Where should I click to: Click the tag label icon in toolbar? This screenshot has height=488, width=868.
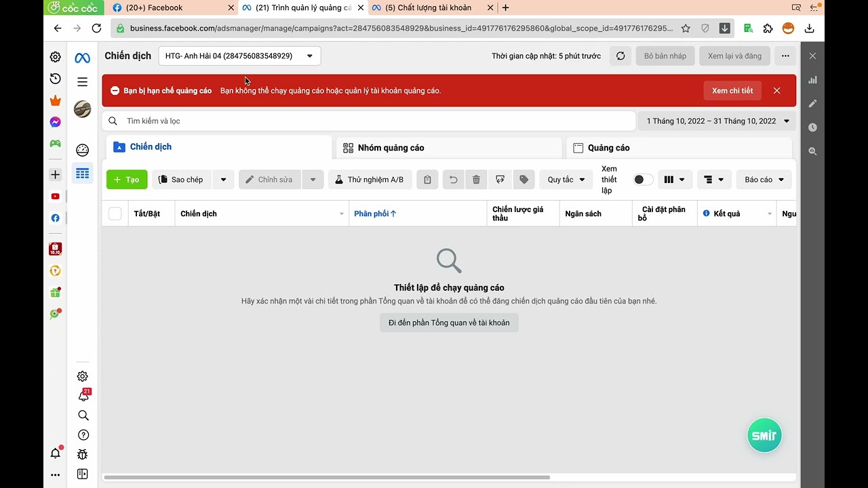coord(524,180)
